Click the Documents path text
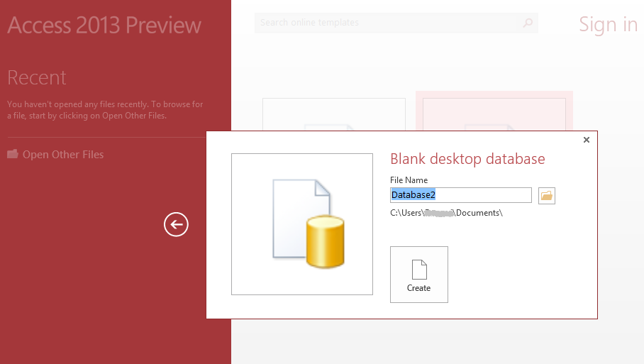Screen dimensions: 644x364 coord(446,213)
